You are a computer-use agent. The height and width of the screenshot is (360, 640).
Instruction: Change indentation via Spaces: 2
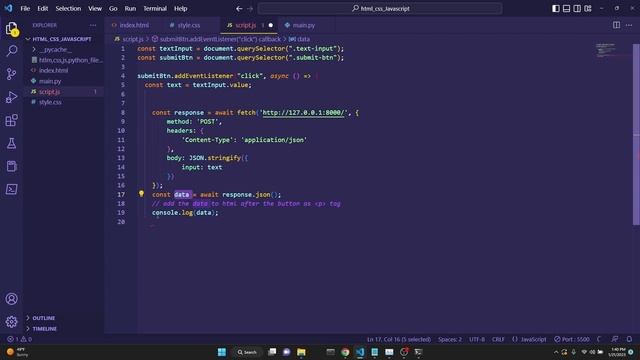click(450, 339)
